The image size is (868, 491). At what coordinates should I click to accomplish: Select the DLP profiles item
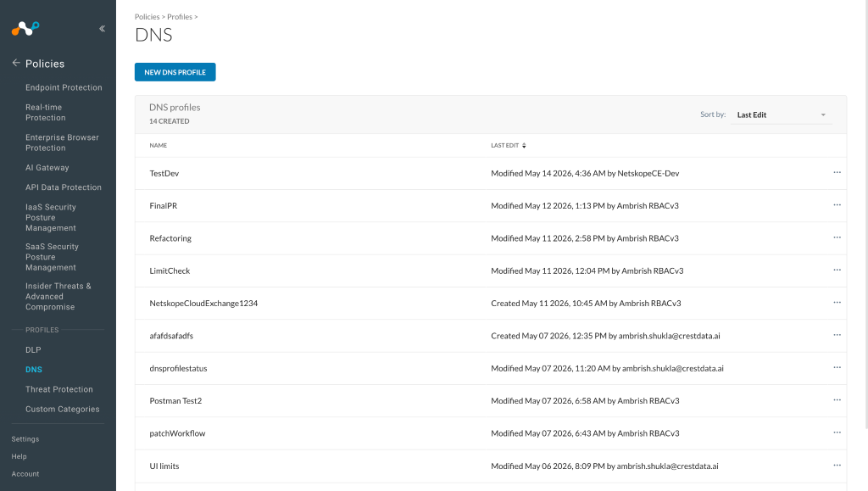(x=33, y=350)
